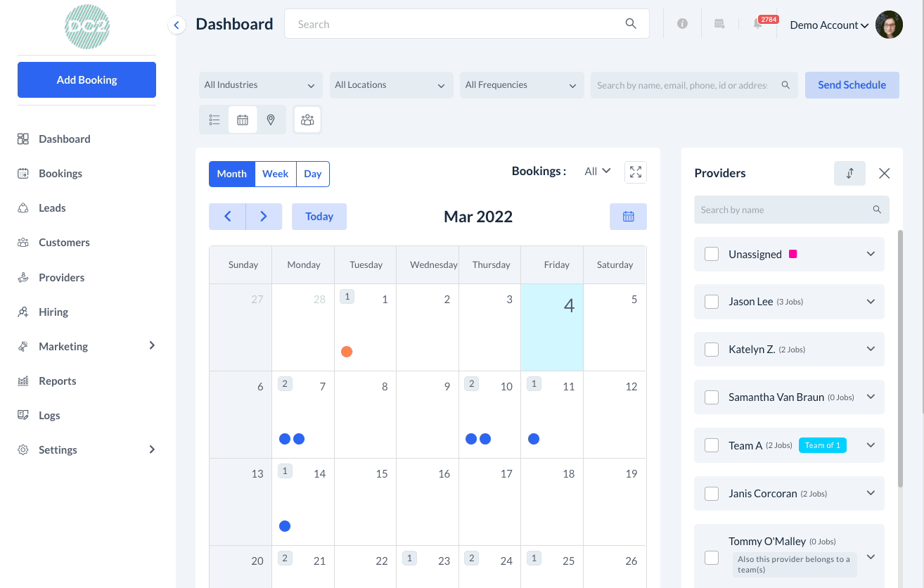Expand the Settings submenu
The image size is (924, 588).
point(152,449)
